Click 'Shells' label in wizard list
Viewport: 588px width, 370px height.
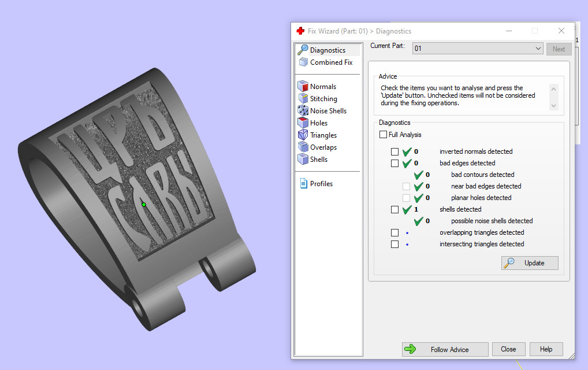[319, 160]
